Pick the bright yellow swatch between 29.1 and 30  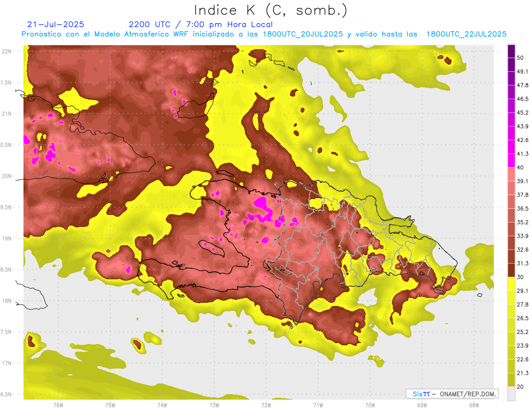pyautogui.click(x=511, y=284)
